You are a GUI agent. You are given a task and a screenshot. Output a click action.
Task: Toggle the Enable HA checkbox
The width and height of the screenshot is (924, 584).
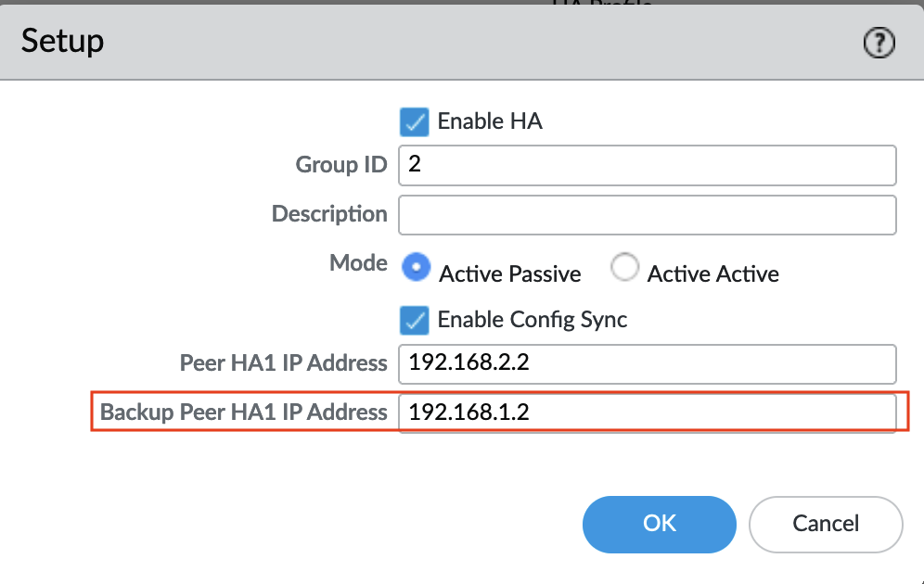pyautogui.click(x=414, y=121)
